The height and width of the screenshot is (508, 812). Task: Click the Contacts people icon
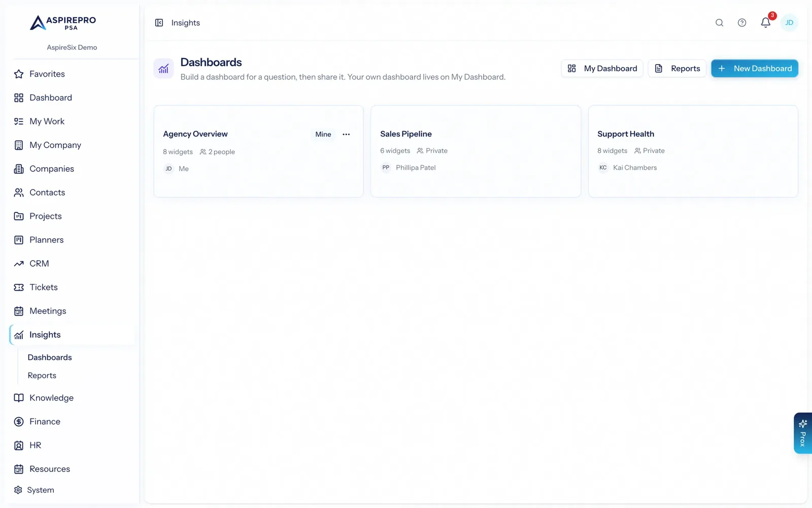click(19, 193)
